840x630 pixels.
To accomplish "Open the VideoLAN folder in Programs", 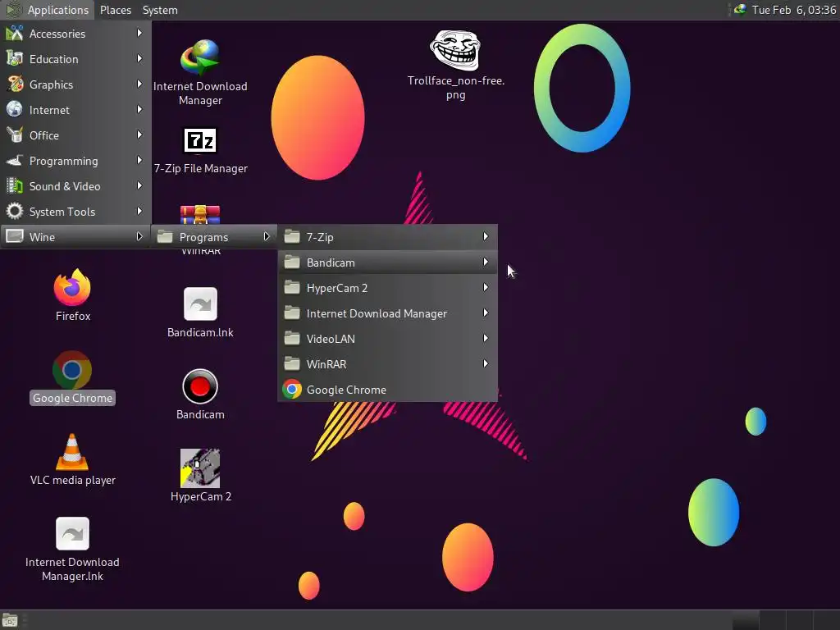I will point(388,339).
